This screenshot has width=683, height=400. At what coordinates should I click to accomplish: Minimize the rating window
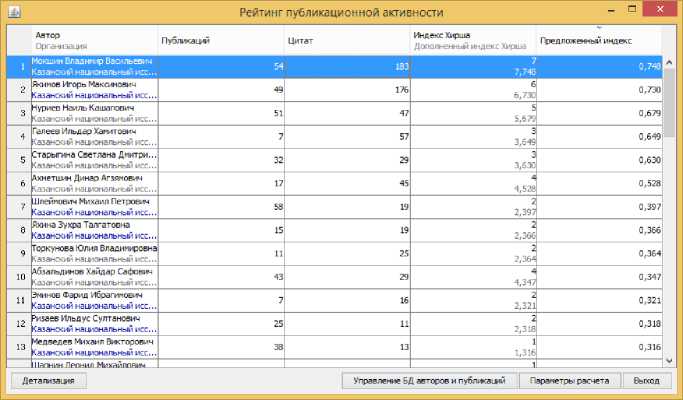(x=611, y=10)
